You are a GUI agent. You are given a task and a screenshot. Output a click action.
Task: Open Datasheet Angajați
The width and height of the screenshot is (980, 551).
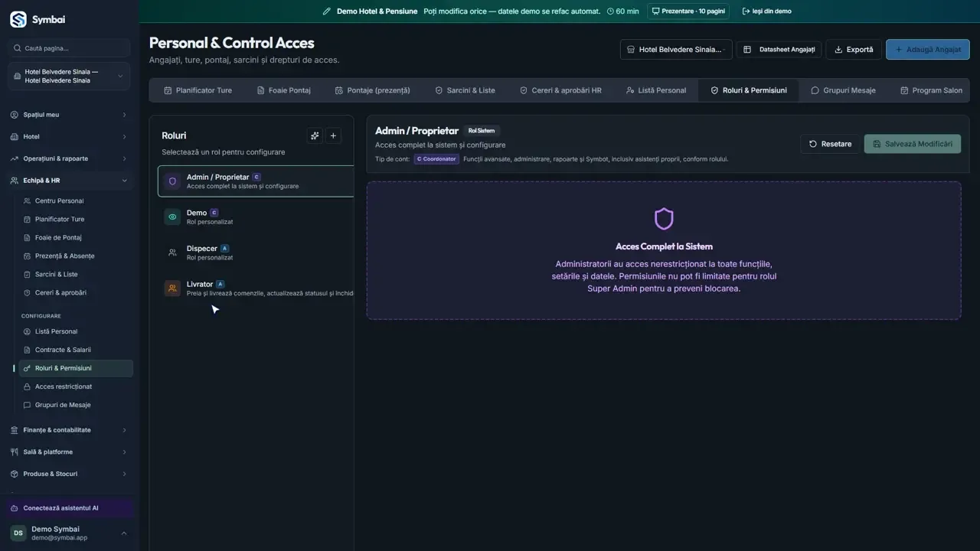point(779,50)
